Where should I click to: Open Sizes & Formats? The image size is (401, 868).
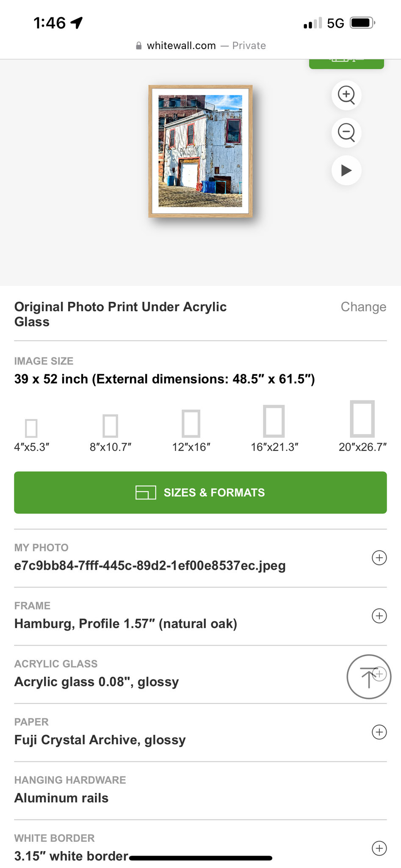[x=200, y=492]
